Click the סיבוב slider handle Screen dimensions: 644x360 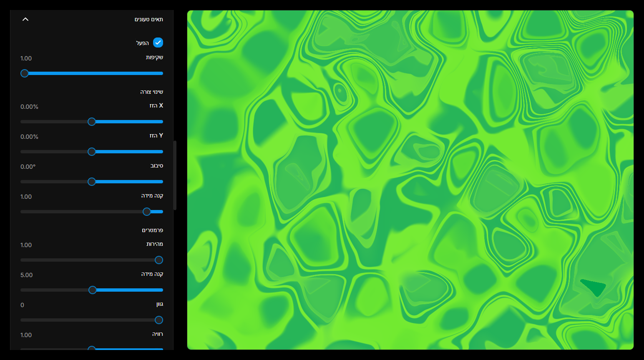[x=92, y=182]
